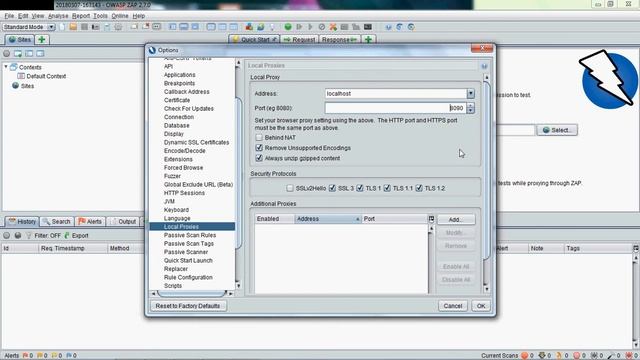Click the green plus after Response tab

point(368,40)
